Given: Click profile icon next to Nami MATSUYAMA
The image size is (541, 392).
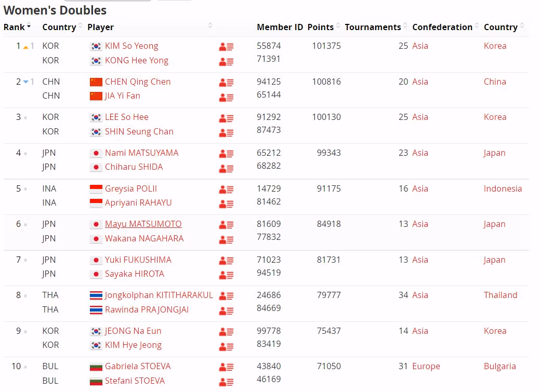Looking at the screenshot, I should pyautogui.click(x=226, y=153).
